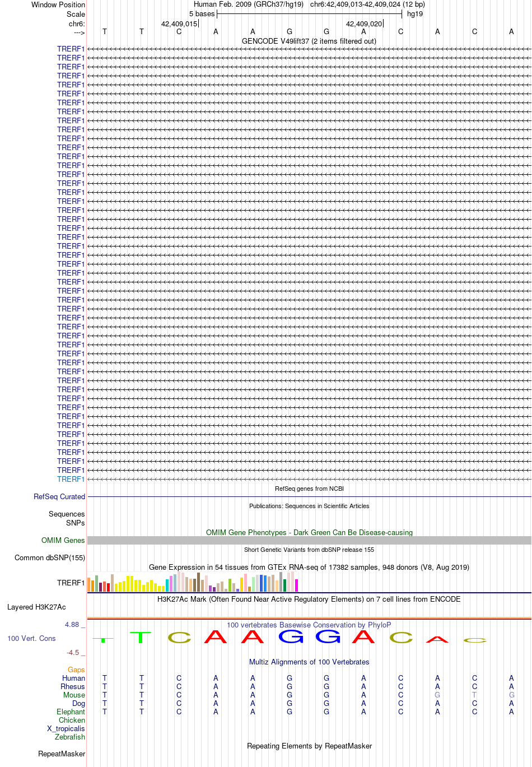Click the tall green T in PhyloP logo

pos(141,637)
